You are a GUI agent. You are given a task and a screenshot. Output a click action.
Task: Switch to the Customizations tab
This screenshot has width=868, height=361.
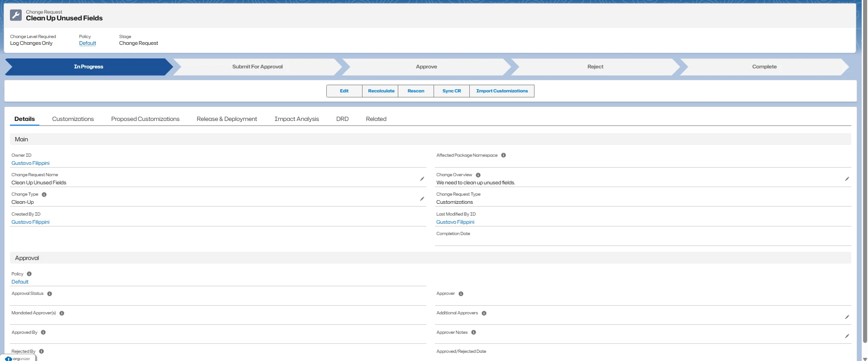(x=73, y=119)
